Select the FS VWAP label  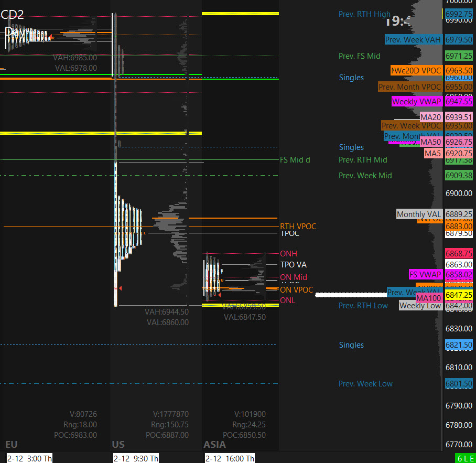(426, 274)
